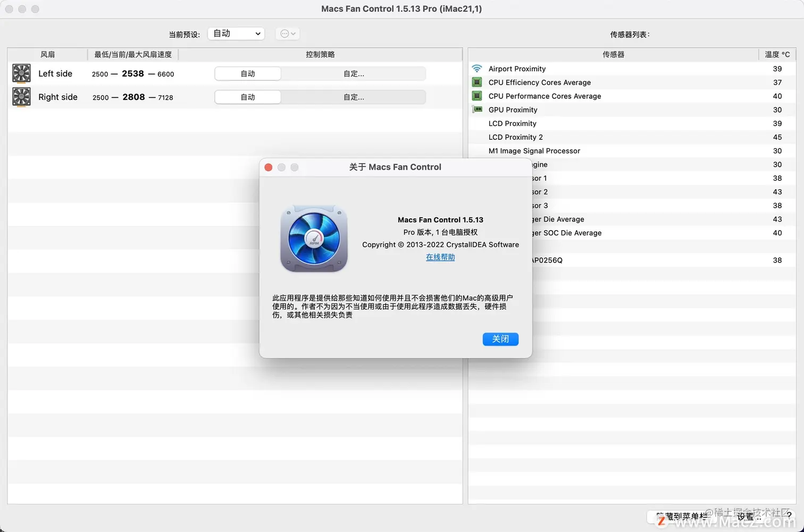
Task: Click the SOC Die Average sensor row
Action: 664,233
